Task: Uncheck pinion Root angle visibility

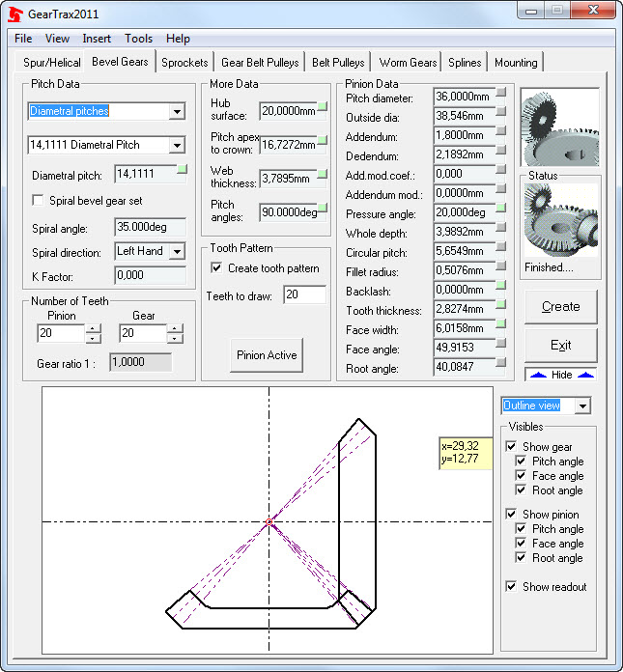Action: 521,557
